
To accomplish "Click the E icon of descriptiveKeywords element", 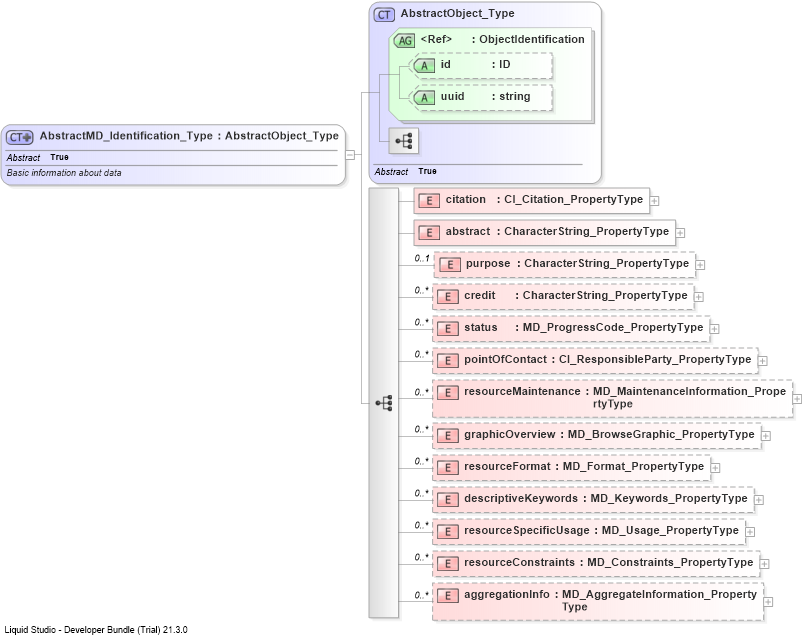I will 448,499.
